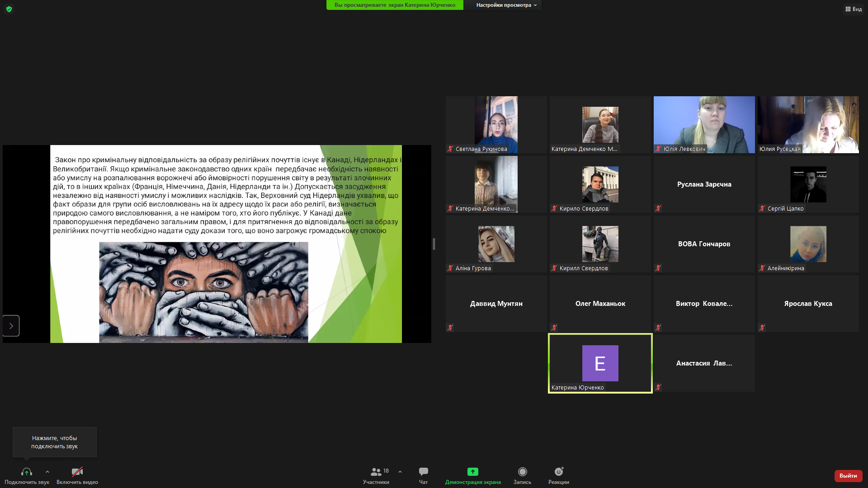Open the Reactions menu
This screenshot has height=488, width=868.
pos(559,475)
